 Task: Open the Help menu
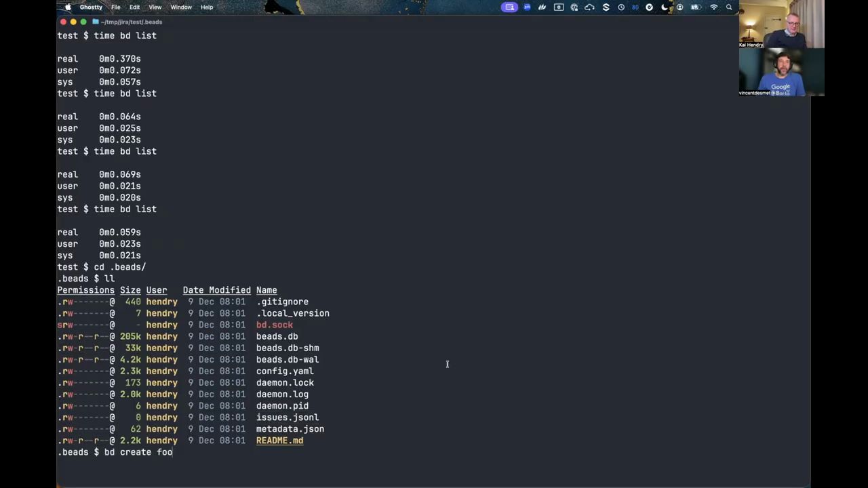(207, 7)
